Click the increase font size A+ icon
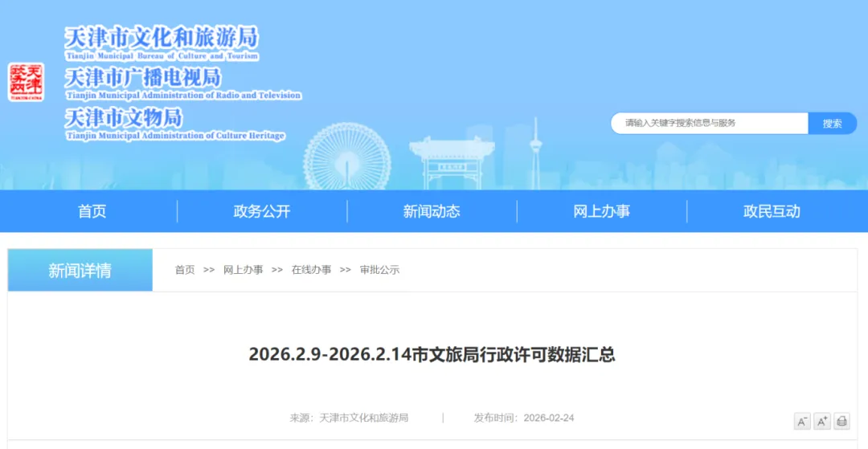Viewport: 868px width, 449px height. pyautogui.click(x=821, y=421)
